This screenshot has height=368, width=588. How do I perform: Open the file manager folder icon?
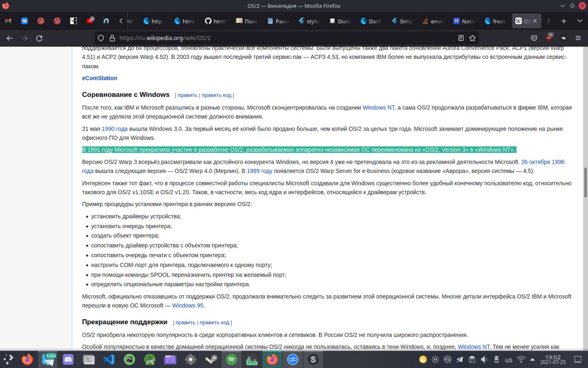point(170,359)
